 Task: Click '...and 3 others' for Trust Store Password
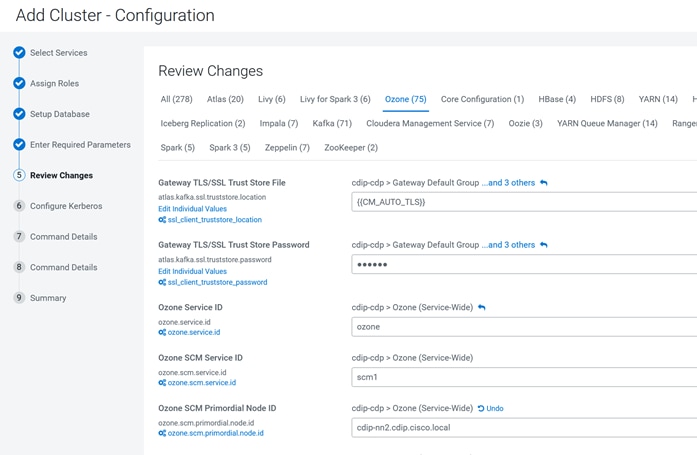coord(509,245)
